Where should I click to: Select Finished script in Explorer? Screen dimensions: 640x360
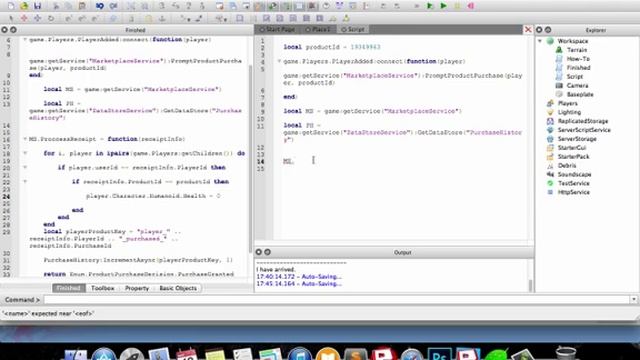578,68
